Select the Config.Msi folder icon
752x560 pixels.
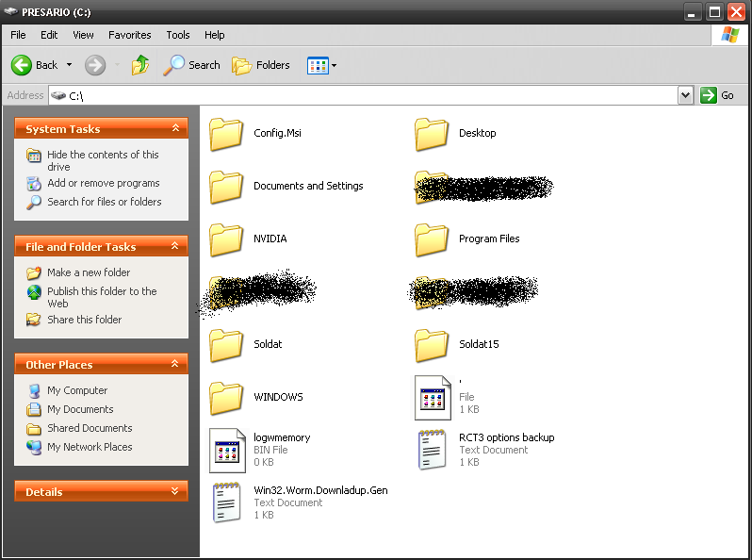coord(226,134)
